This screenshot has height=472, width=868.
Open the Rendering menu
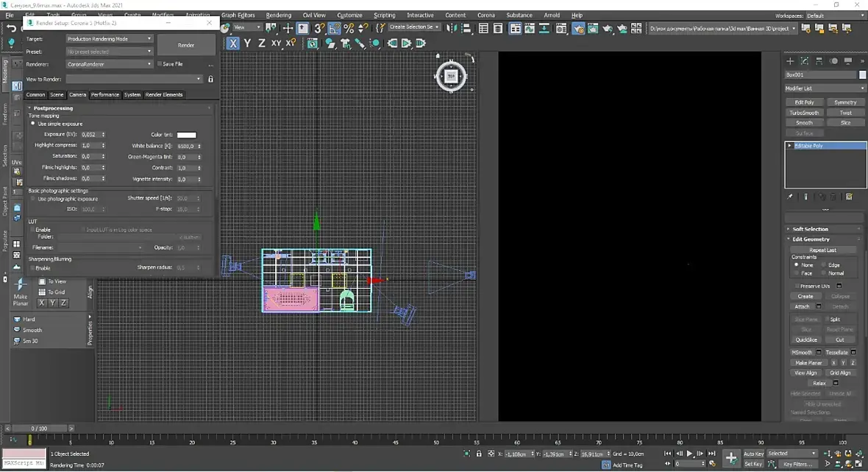pos(278,15)
